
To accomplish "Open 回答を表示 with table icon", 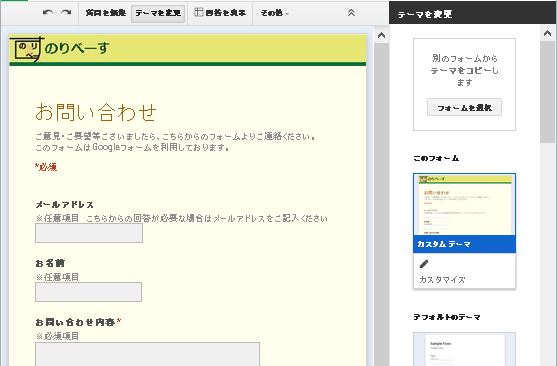I will pyautogui.click(x=220, y=13).
